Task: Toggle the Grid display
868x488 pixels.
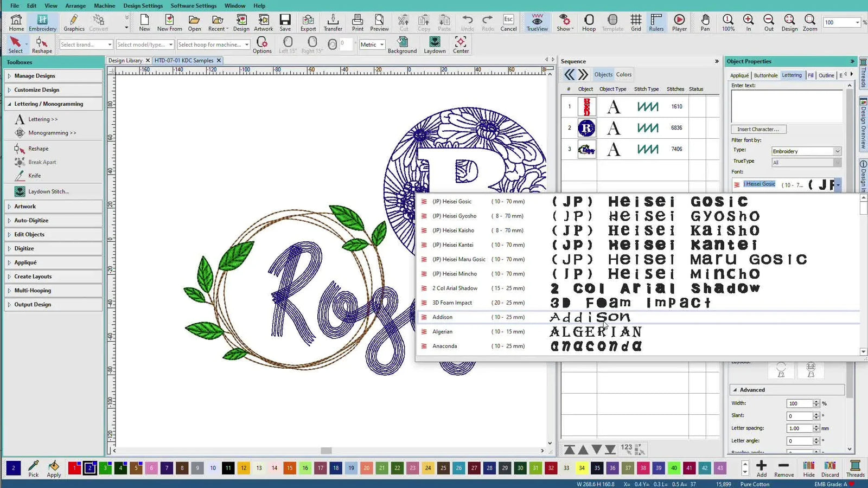Action: click(x=636, y=23)
